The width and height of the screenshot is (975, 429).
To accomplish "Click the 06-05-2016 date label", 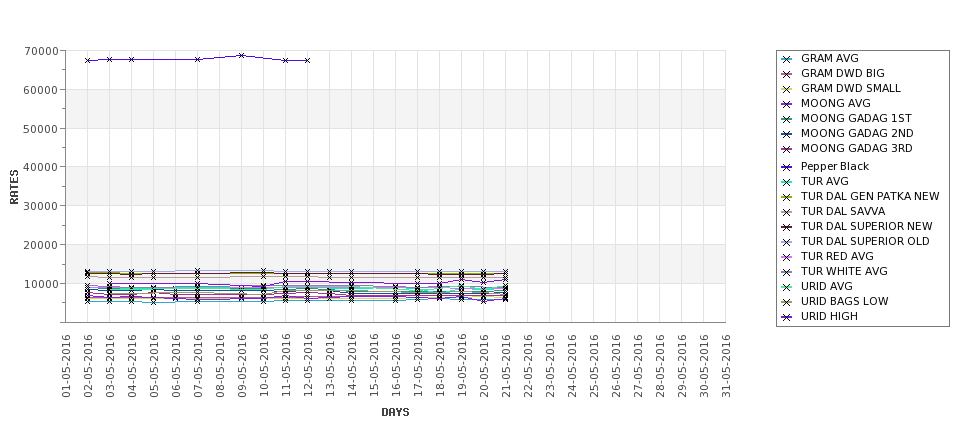I will pos(175,366).
